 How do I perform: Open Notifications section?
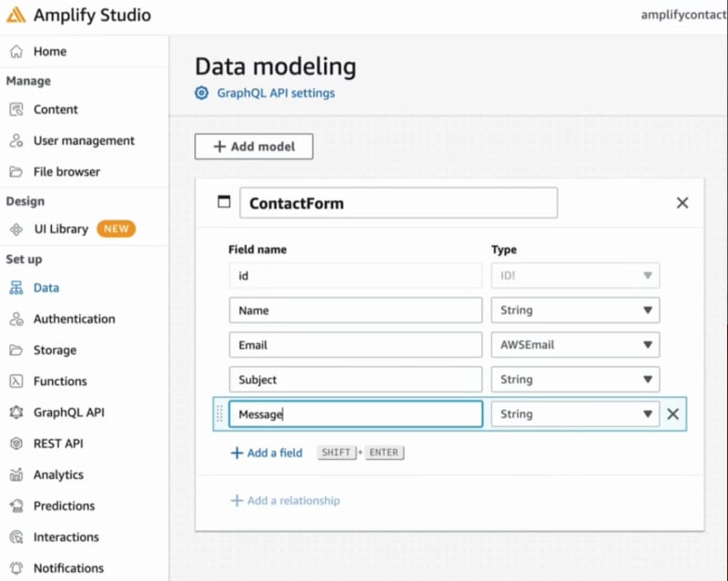(x=69, y=568)
